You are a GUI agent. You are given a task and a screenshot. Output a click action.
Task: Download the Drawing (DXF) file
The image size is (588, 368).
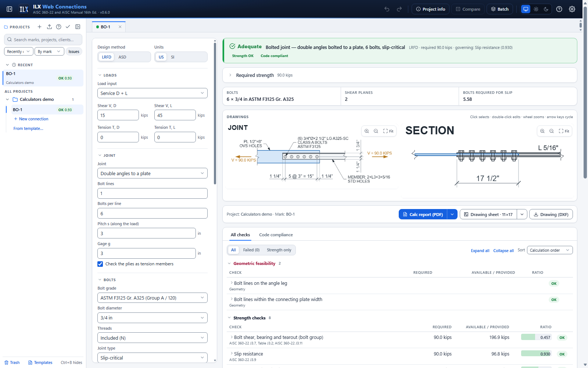(x=551, y=214)
